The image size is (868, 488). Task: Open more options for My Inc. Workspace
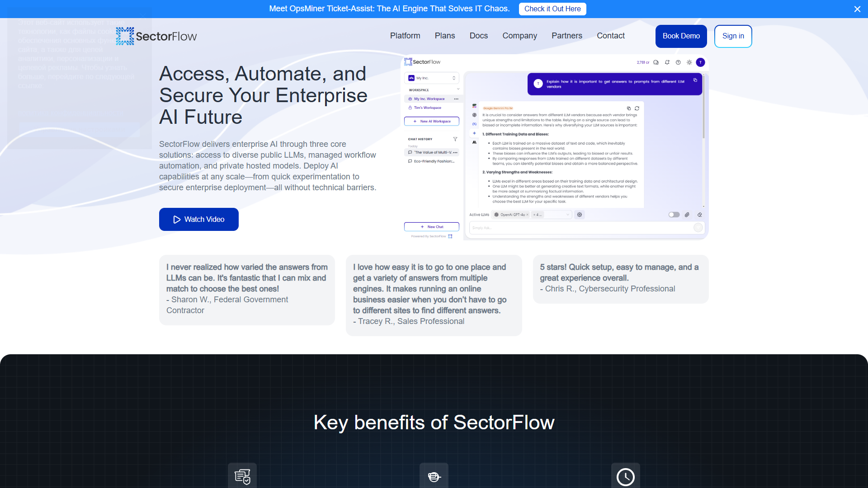click(x=456, y=99)
